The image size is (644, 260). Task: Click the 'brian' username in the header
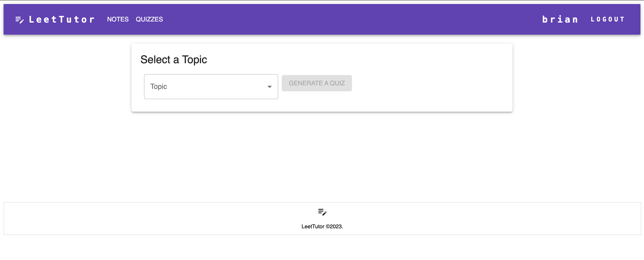click(560, 19)
